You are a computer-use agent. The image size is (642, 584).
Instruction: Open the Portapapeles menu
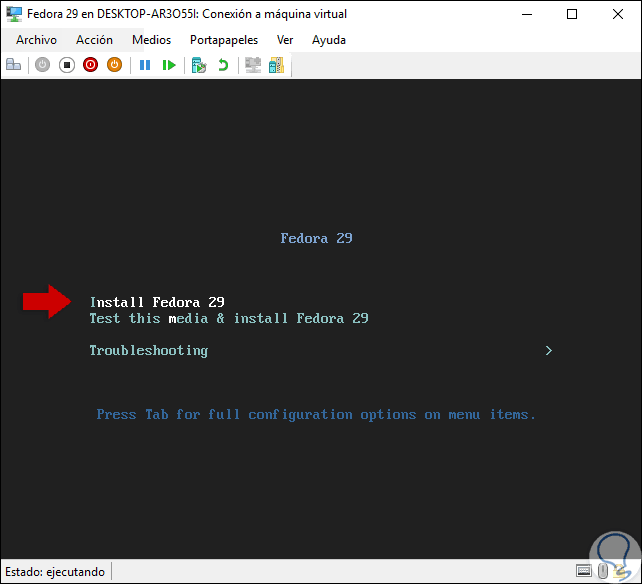(x=224, y=40)
